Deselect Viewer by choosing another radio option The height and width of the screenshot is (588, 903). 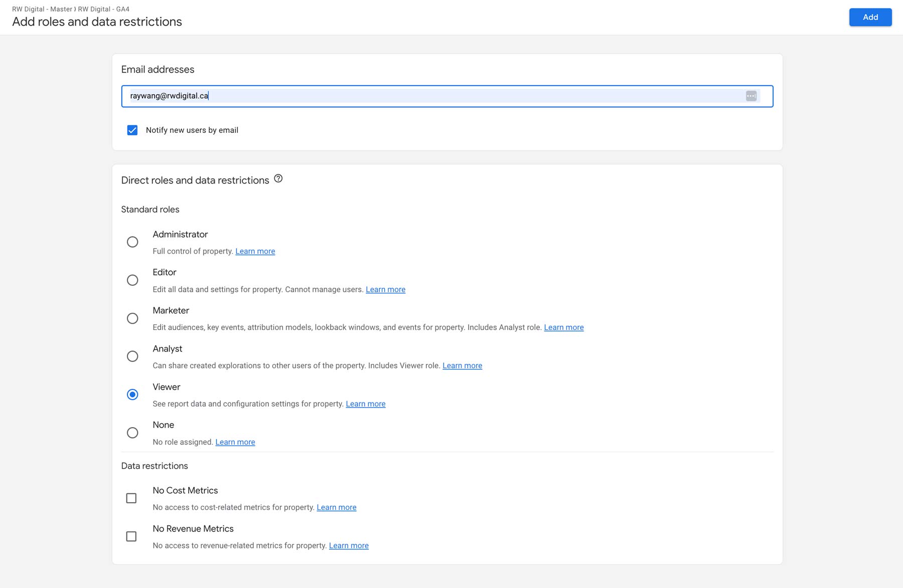coord(132,356)
